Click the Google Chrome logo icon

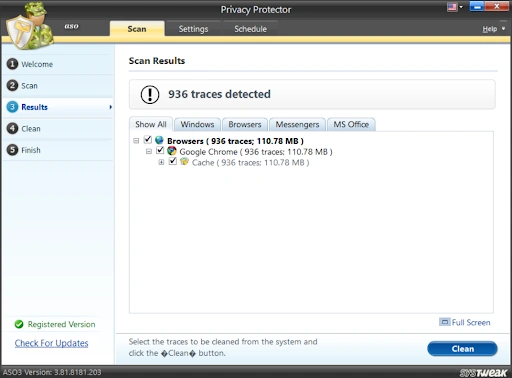(x=172, y=151)
